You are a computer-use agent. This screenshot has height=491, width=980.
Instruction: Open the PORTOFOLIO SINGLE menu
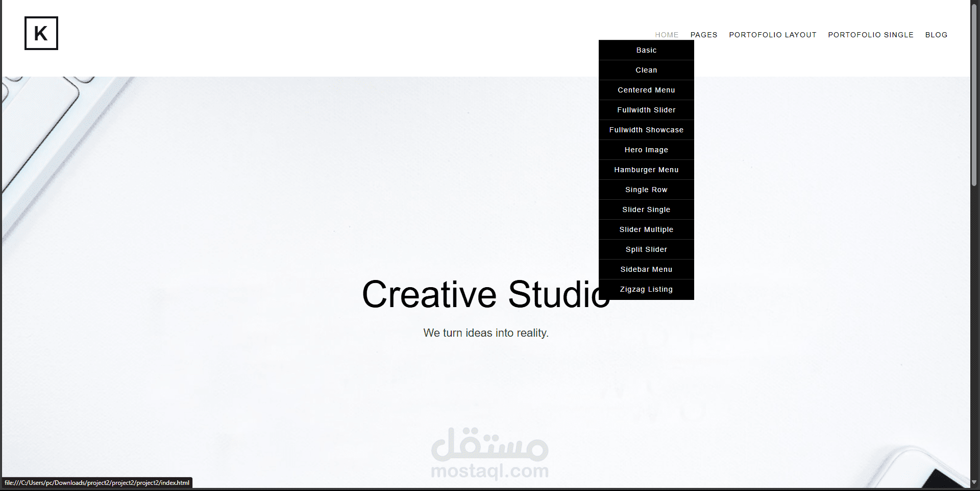click(871, 35)
